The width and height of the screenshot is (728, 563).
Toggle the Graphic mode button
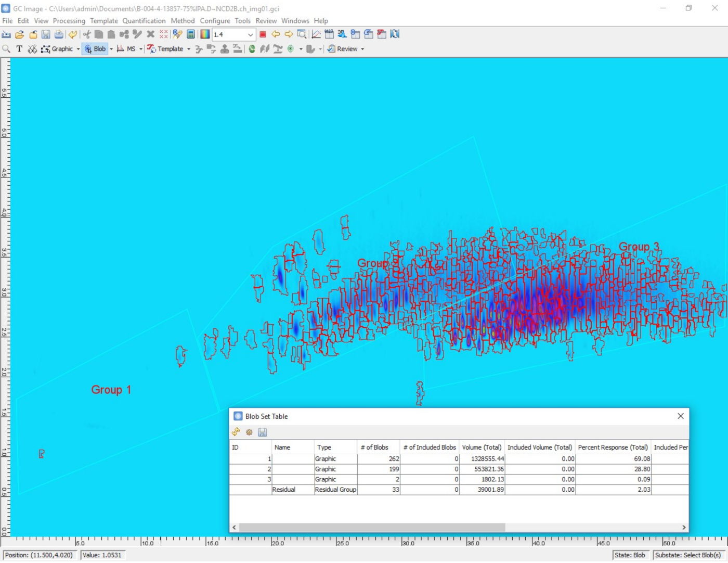click(57, 49)
